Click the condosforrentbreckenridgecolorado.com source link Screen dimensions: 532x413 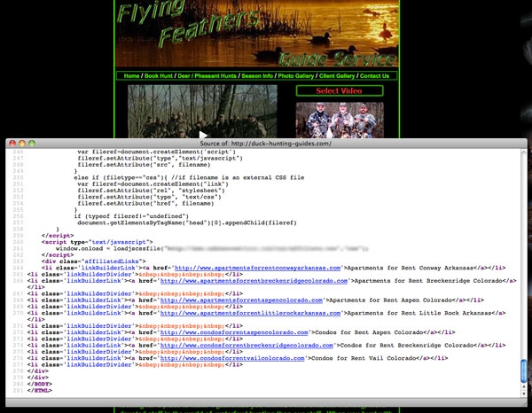[x=246, y=345]
